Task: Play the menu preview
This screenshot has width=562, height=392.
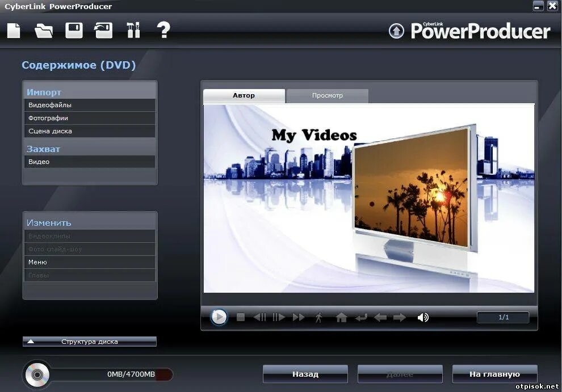Action: (x=219, y=317)
